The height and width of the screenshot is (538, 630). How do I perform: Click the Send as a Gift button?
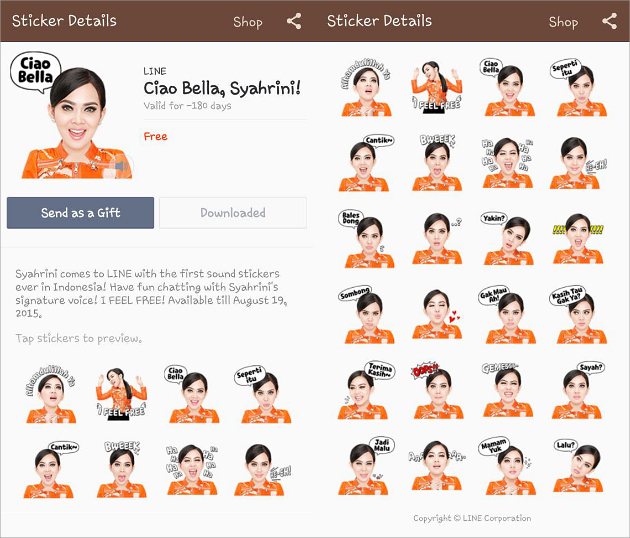[x=80, y=213]
